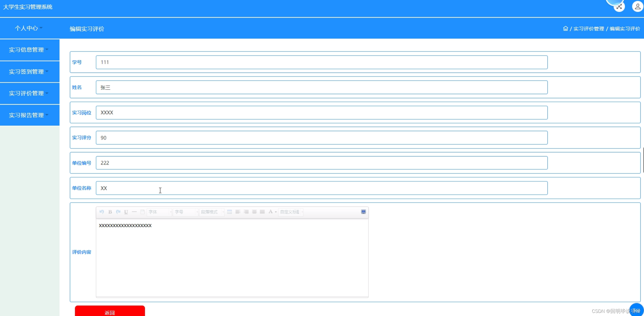Click the undo icon in editor toolbar

pos(102,212)
